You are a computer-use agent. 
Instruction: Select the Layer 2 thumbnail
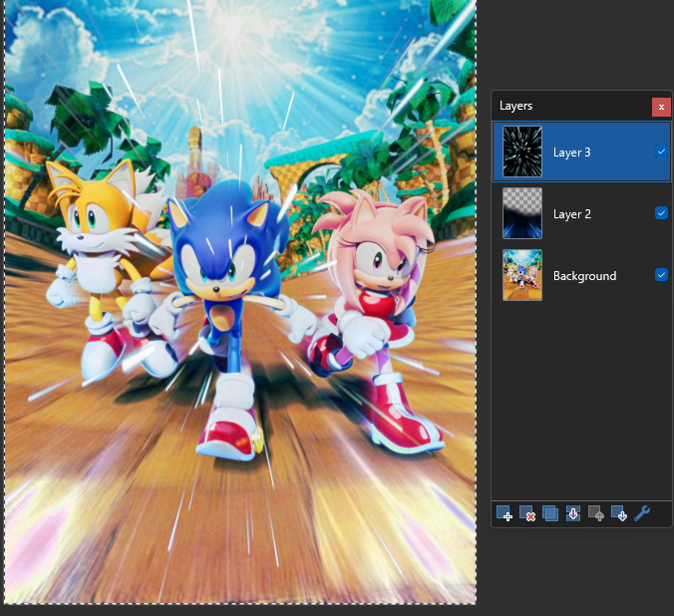522,213
